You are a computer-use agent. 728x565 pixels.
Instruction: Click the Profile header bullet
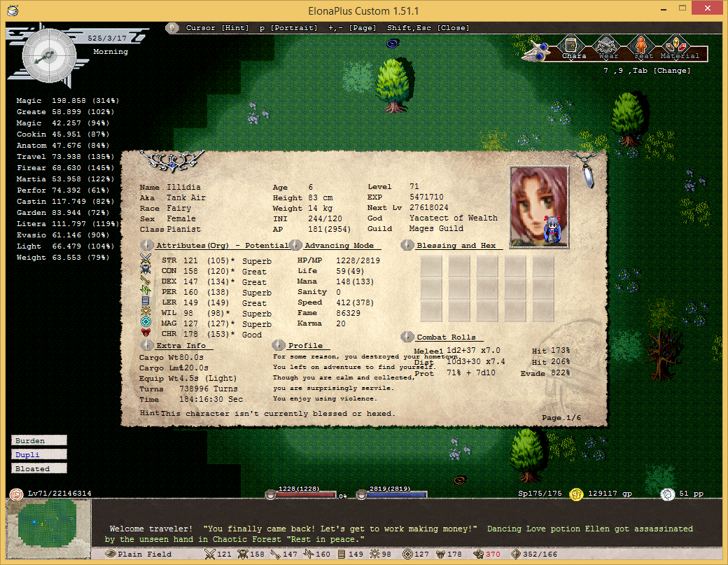(279, 345)
